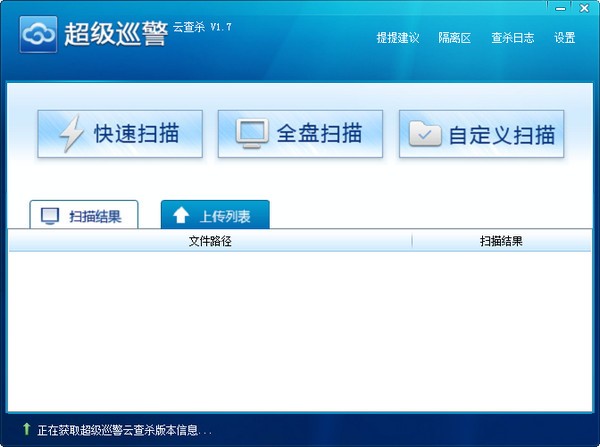Close the 超级巡警 window

coord(584,8)
